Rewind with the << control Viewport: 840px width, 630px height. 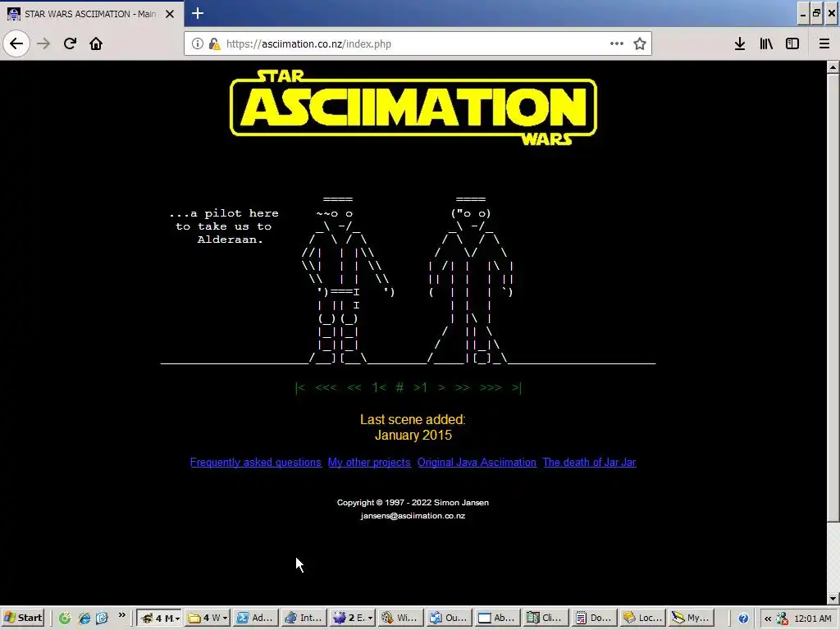coord(354,387)
